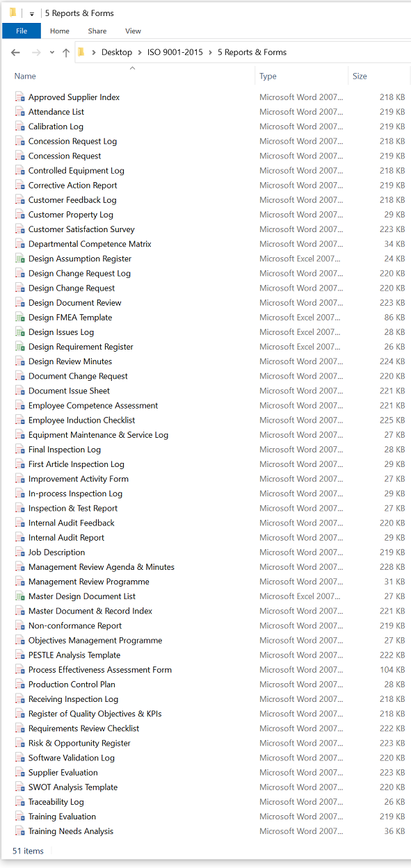This screenshot has width=411, height=868.
Task: Open the recent locations dropdown arrow
Action: coord(53,53)
